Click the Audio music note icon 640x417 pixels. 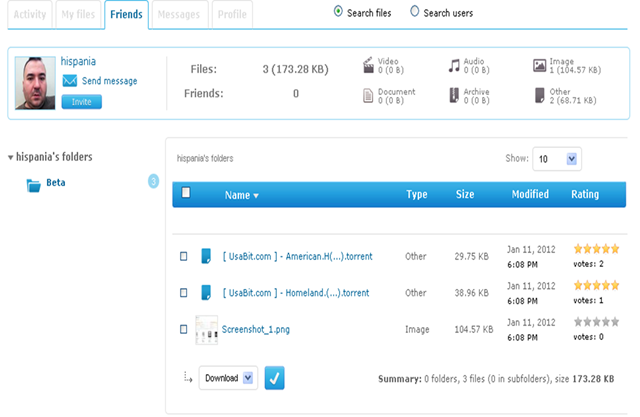tap(454, 65)
